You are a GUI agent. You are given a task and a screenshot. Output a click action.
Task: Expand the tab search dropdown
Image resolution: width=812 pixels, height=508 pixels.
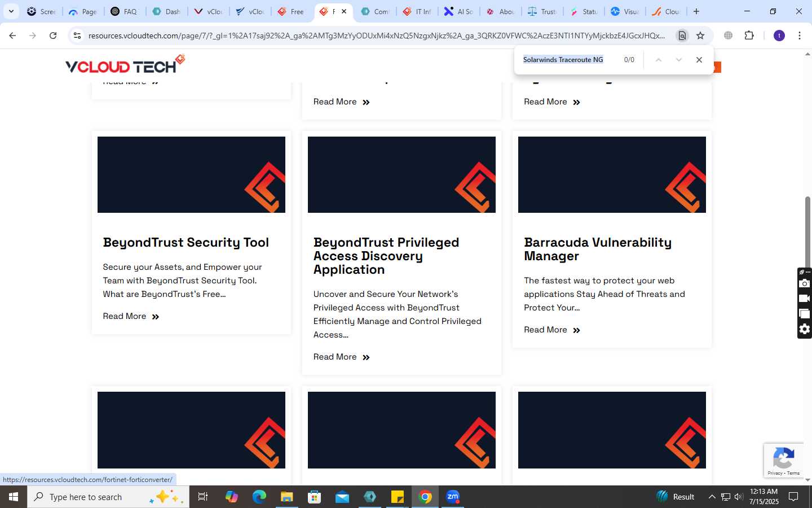click(11, 11)
